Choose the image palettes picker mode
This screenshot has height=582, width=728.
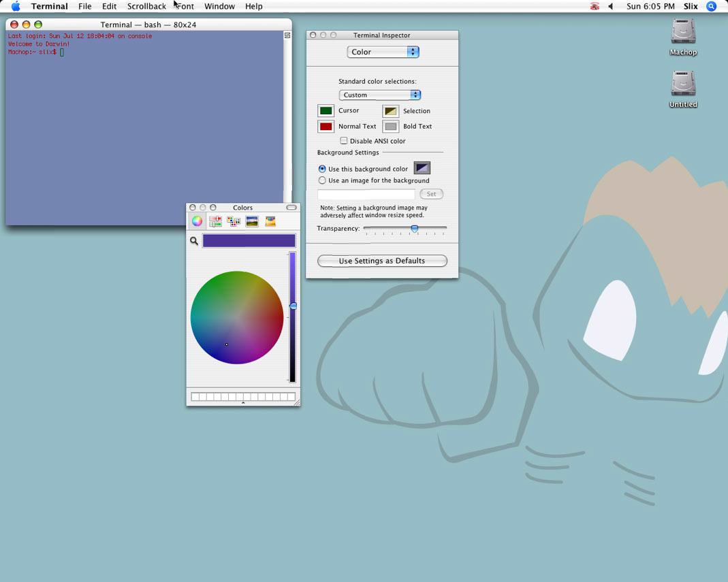[x=252, y=221]
